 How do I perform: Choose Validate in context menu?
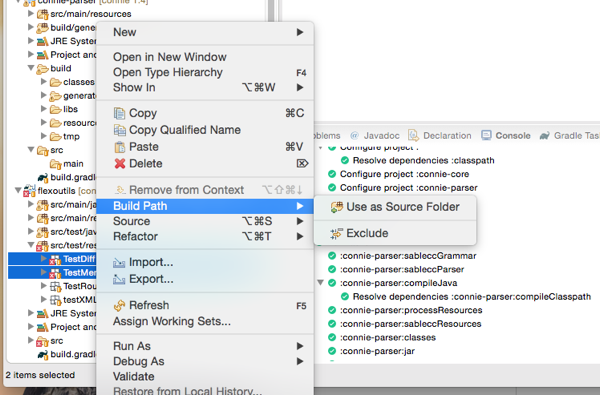(205, 377)
